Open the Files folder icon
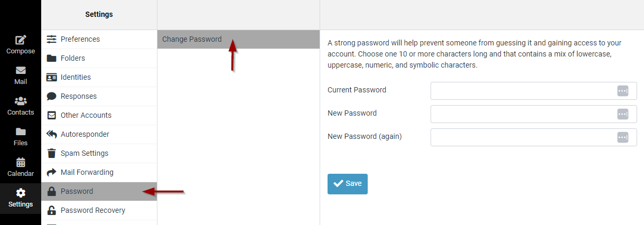644x225 pixels. 21,132
